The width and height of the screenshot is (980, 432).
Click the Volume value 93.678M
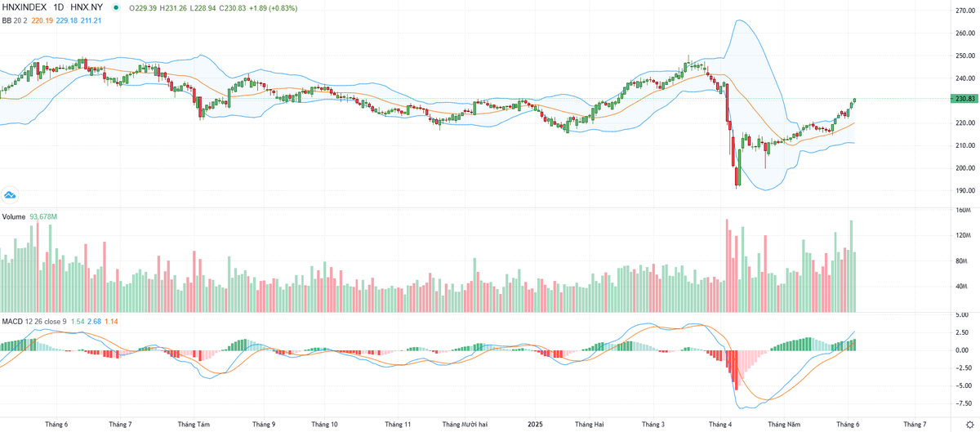[x=43, y=216]
